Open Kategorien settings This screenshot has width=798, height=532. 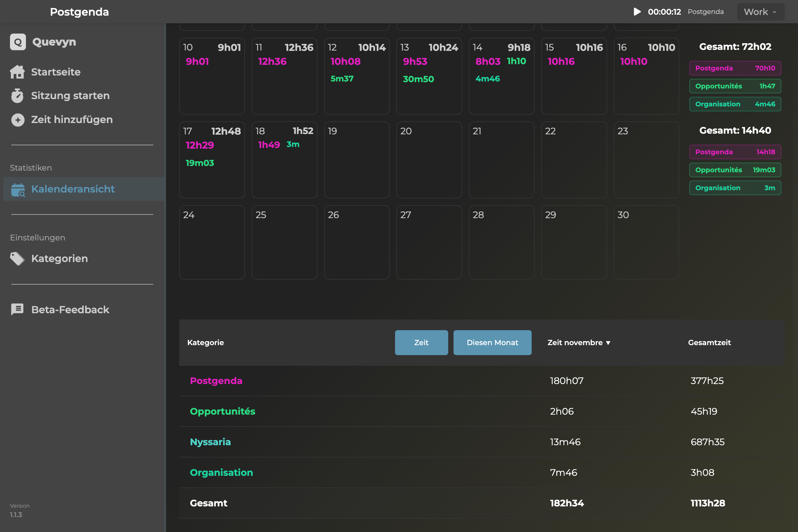60,259
